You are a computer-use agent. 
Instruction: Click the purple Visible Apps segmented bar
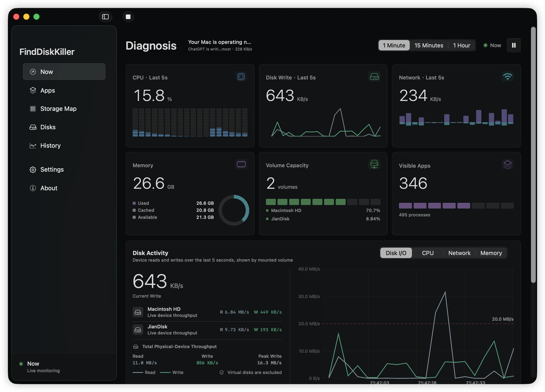[456, 206]
